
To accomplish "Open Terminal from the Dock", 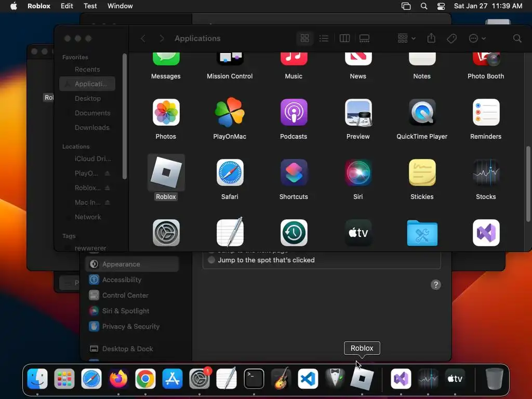I will click(x=254, y=379).
